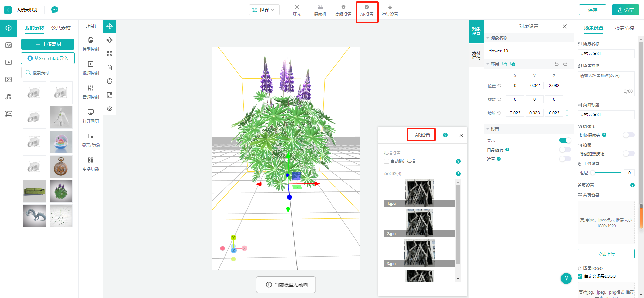Collapse the 设置 section
Viewport: 644px width, 298px height.
(x=488, y=129)
